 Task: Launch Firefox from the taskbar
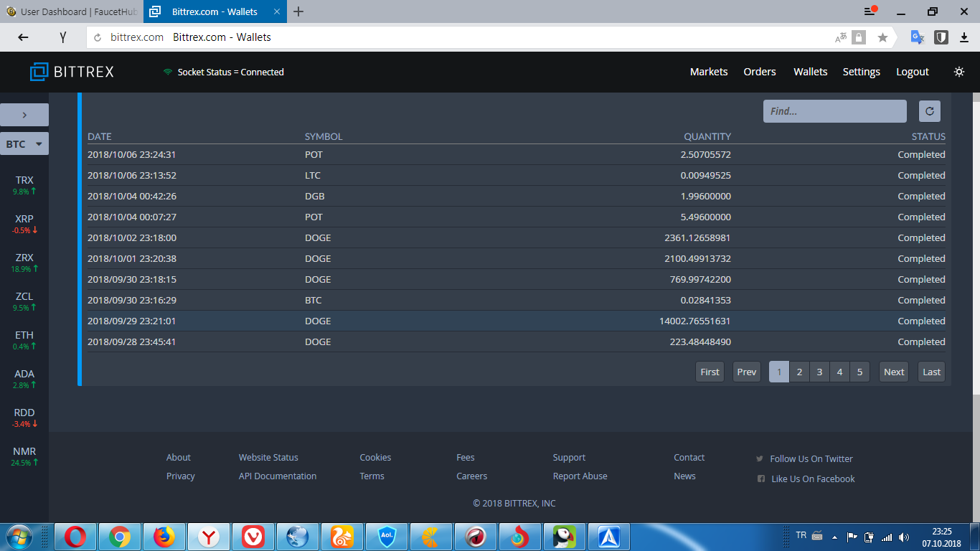(164, 537)
